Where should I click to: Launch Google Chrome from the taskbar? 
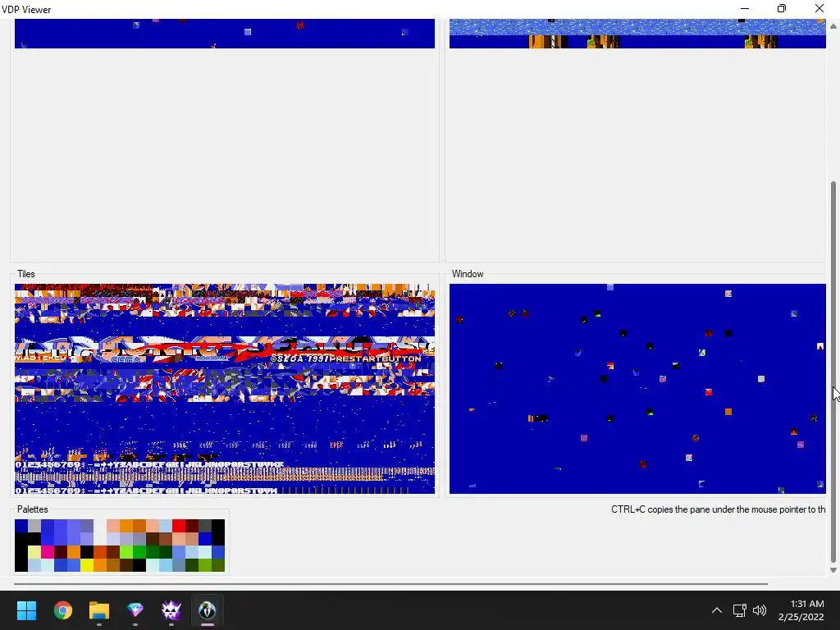pyautogui.click(x=62, y=610)
